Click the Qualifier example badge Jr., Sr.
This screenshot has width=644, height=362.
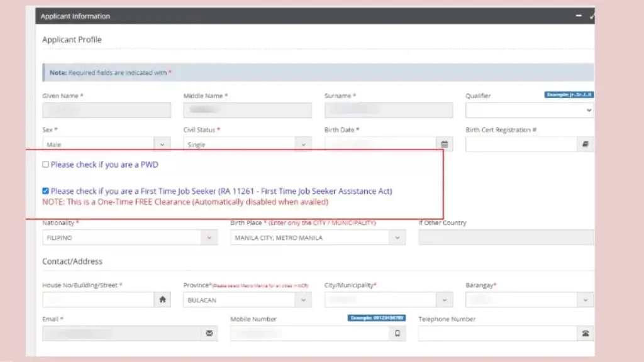[569, 95]
